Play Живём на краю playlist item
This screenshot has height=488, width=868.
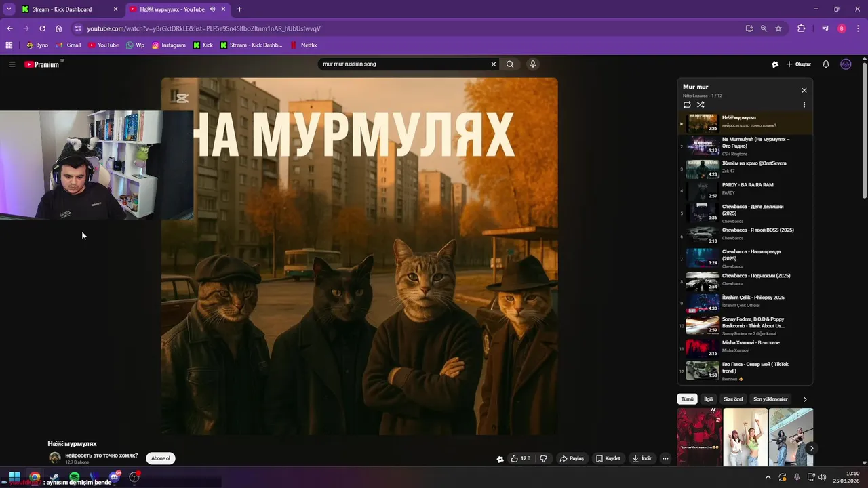(746, 168)
